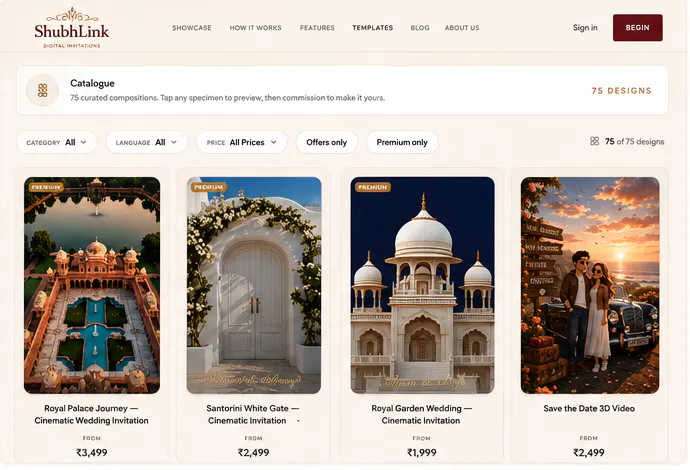Click the 75 DESIGNS label
Image resolution: width=690 pixels, height=470 pixels.
pyautogui.click(x=621, y=91)
